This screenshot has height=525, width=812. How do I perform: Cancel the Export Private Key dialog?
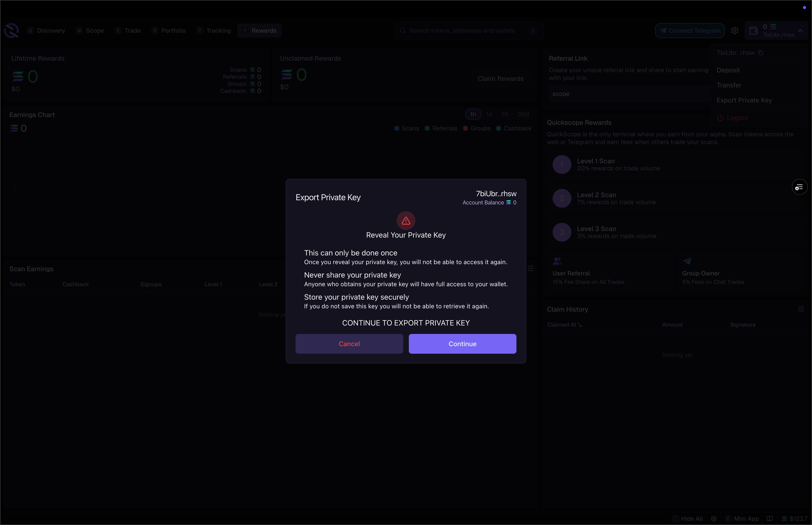[x=349, y=344]
